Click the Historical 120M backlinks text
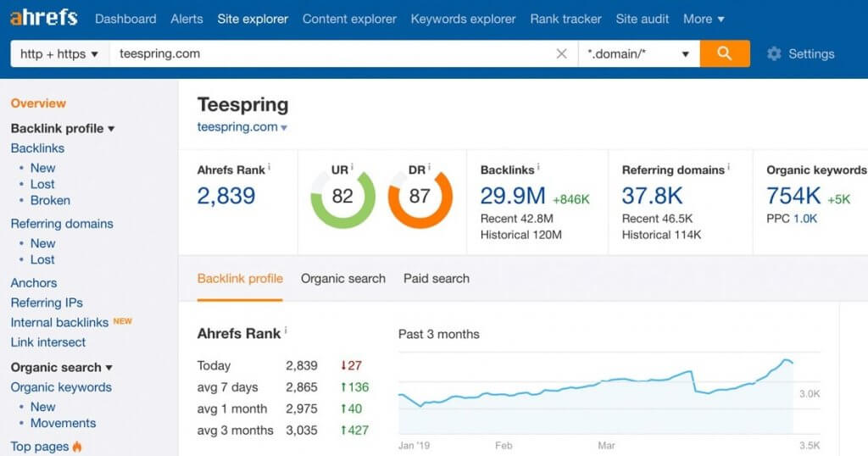 pos(521,235)
